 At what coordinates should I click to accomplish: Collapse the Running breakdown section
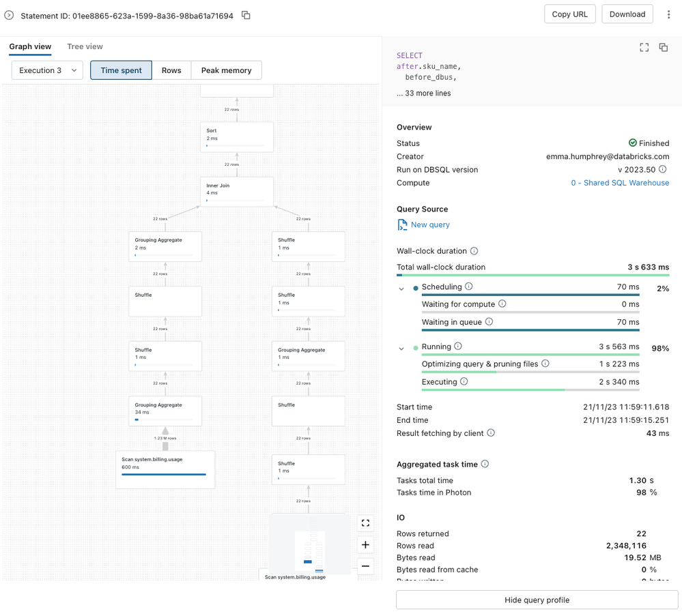(401, 349)
